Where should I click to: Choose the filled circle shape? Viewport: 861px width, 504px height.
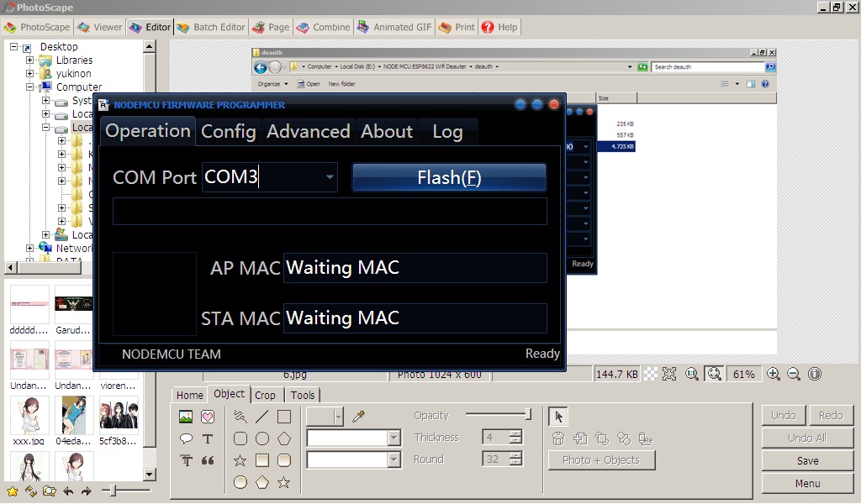tap(240, 483)
